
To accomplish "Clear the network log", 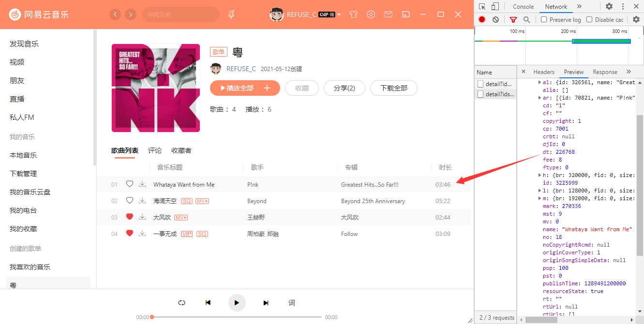I will tap(495, 19).
